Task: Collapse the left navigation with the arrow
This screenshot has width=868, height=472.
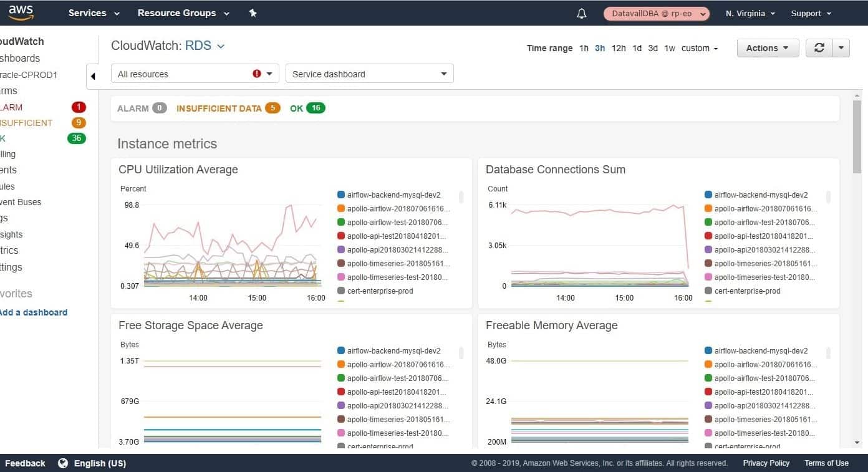Action: [93, 76]
